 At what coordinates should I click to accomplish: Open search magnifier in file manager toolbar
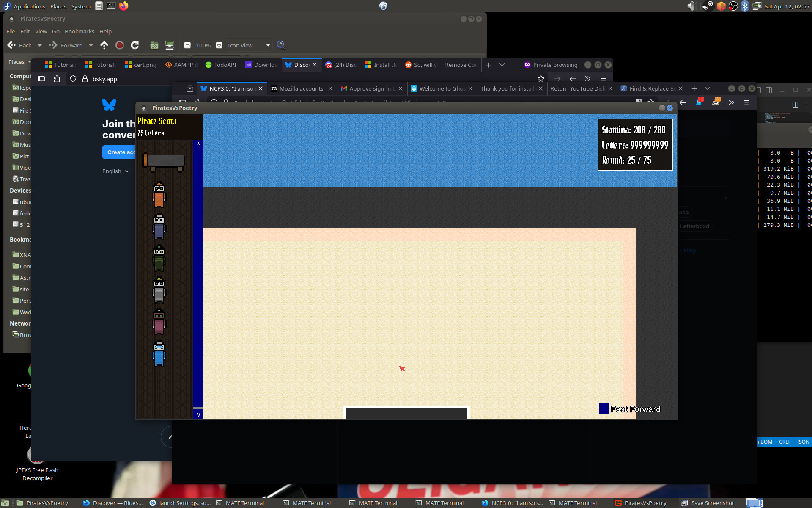pyautogui.click(x=281, y=45)
